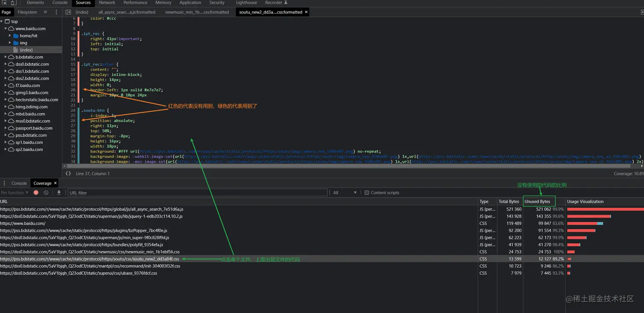Open the newmusic_min css:formatted editor tab
Screen dimensions: 644x313
[x=197, y=12]
